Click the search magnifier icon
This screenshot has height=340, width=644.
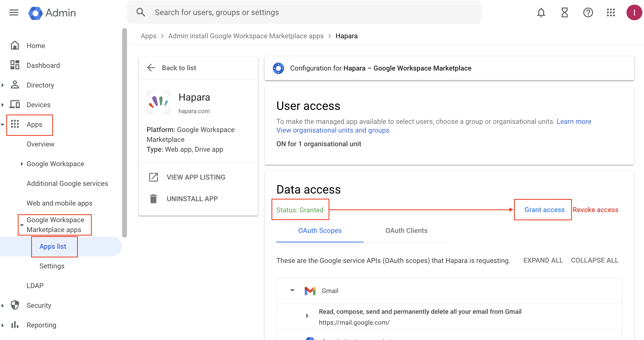coord(141,12)
